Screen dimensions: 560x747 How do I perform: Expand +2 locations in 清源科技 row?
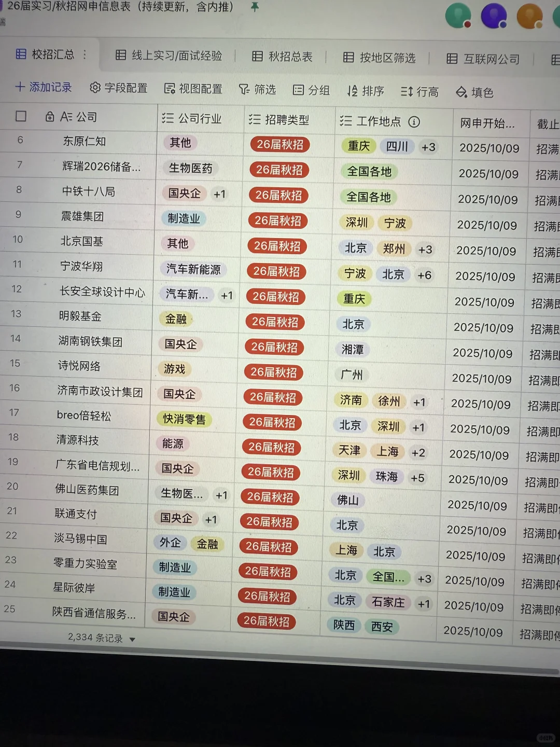418,453
